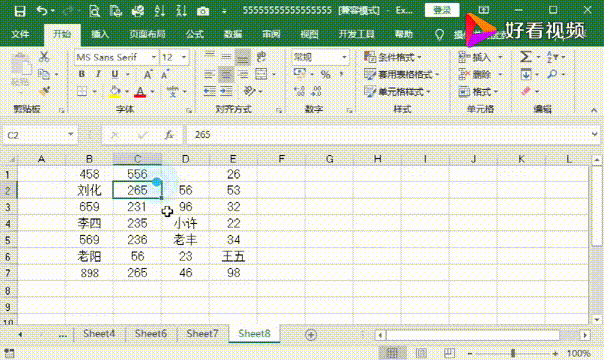Click the Borders icon
The image size is (604, 360).
coord(82,91)
